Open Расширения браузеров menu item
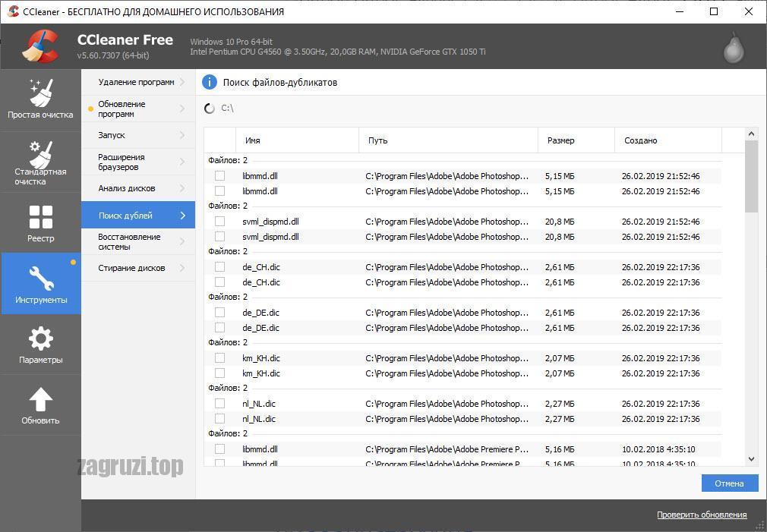This screenshot has width=767, height=532. pos(138,162)
